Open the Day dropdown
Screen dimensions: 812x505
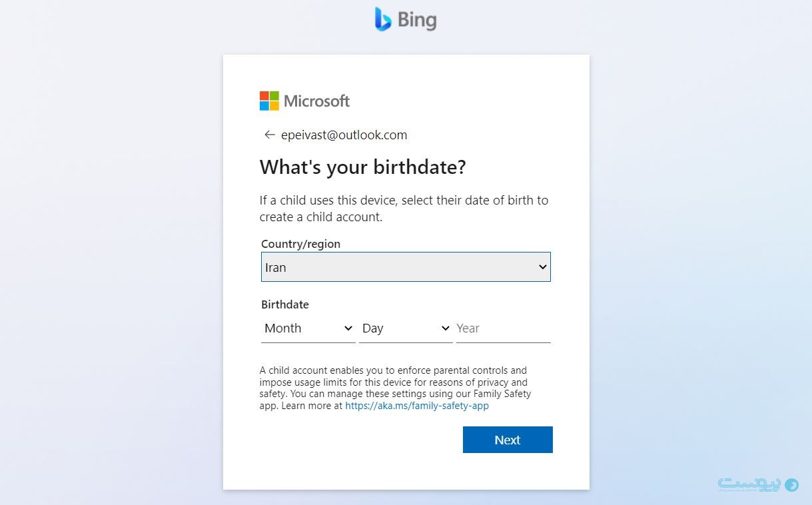[x=406, y=328]
